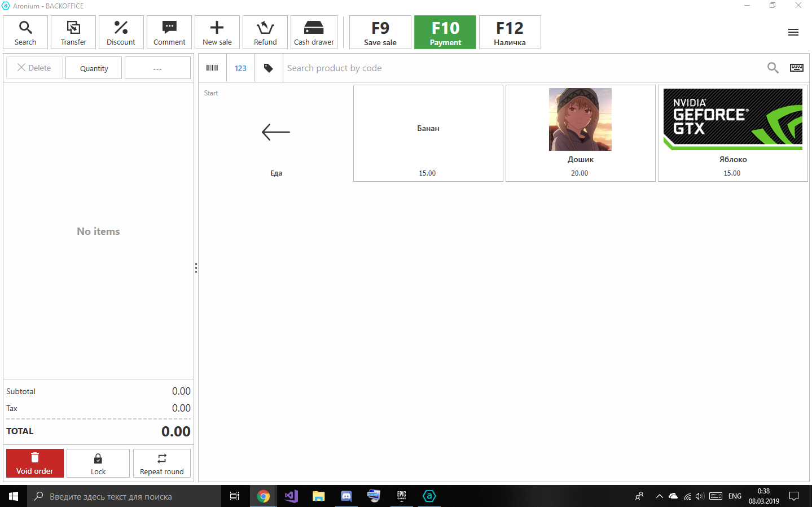
Task: Open the Cash drawer
Action: click(x=314, y=33)
